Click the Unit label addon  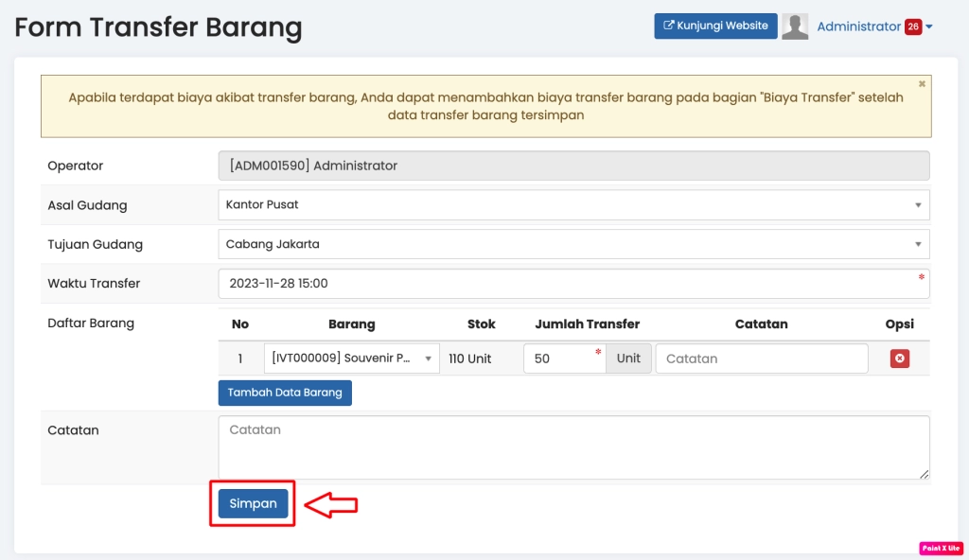coord(628,359)
